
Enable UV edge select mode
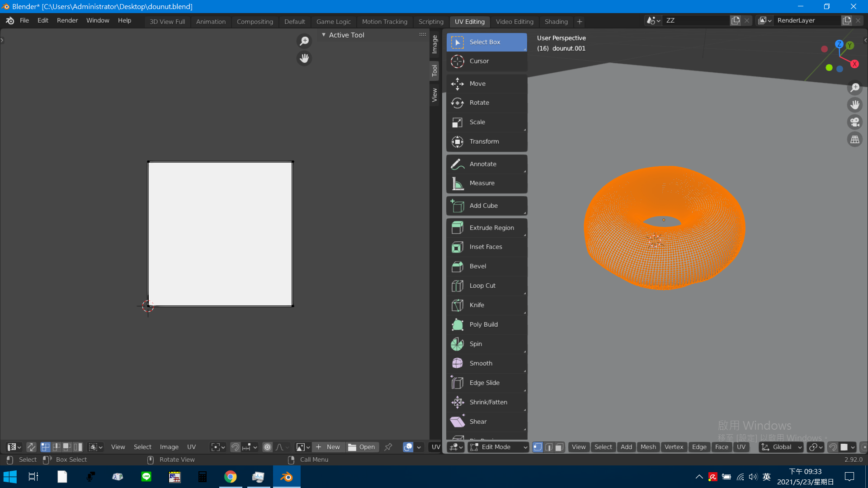click(57, 447)
